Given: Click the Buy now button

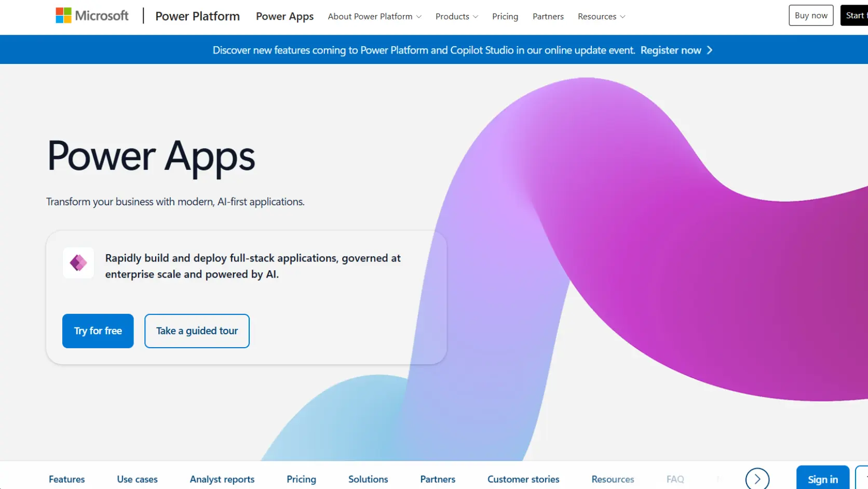Looking at the screenshot, I should click(x=811, y=16).
